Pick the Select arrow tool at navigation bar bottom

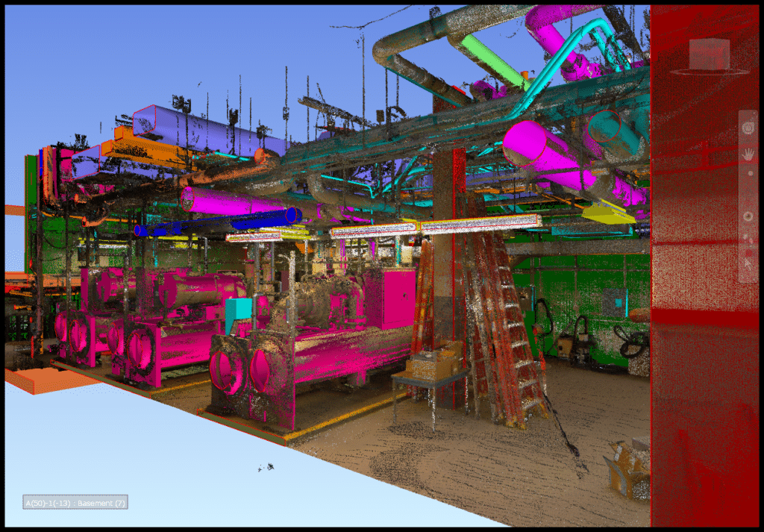click(748, 262)
